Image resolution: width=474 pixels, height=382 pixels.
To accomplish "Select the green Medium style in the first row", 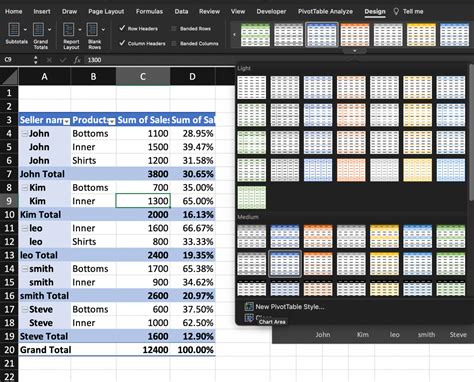I will (451, 236).
